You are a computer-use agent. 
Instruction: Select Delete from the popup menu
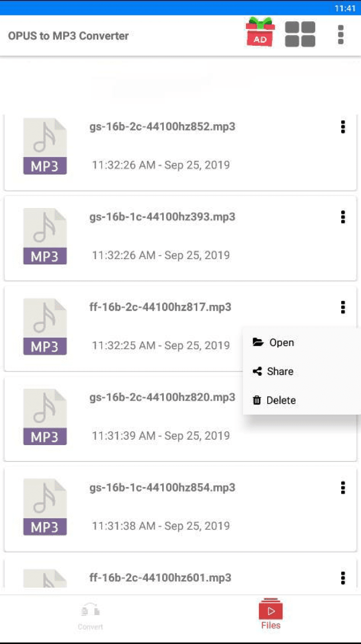coord(281,400)
